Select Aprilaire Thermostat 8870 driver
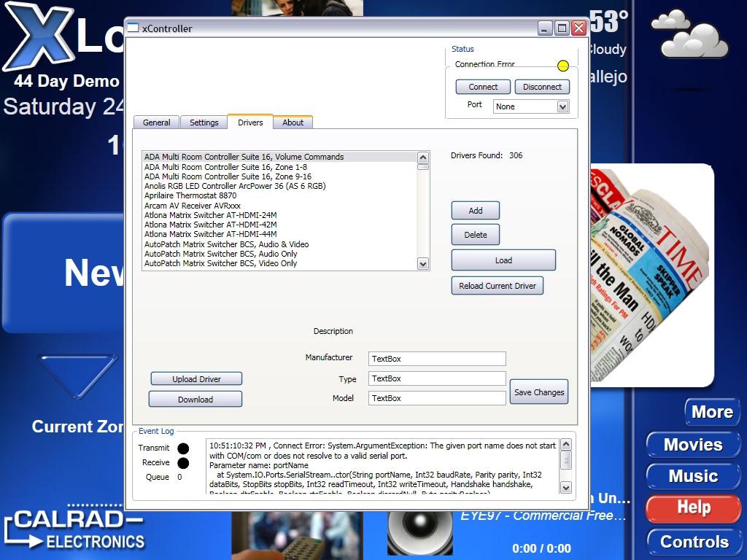Screen dimensions: 747x560 click(x=190, y=195)
